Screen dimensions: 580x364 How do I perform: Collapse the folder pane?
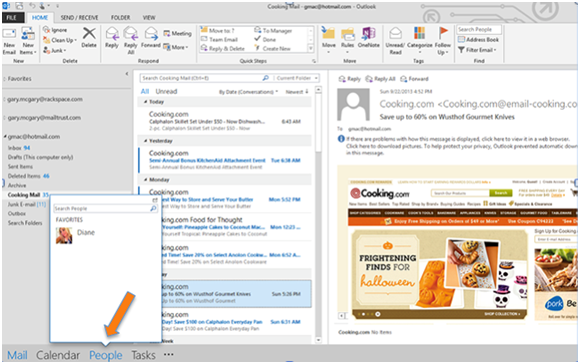pos(127,74)
